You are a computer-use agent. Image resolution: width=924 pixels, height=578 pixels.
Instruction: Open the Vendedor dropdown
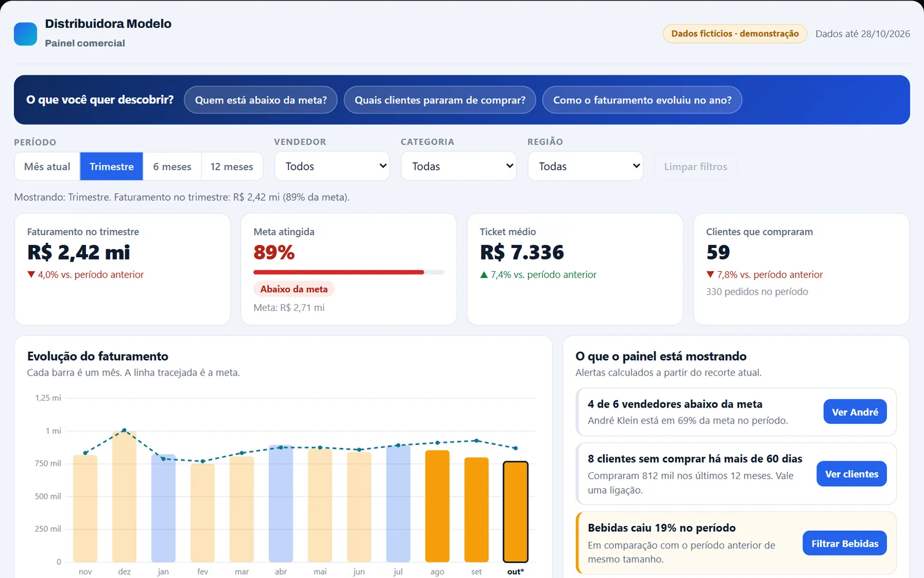pos(332,166)
